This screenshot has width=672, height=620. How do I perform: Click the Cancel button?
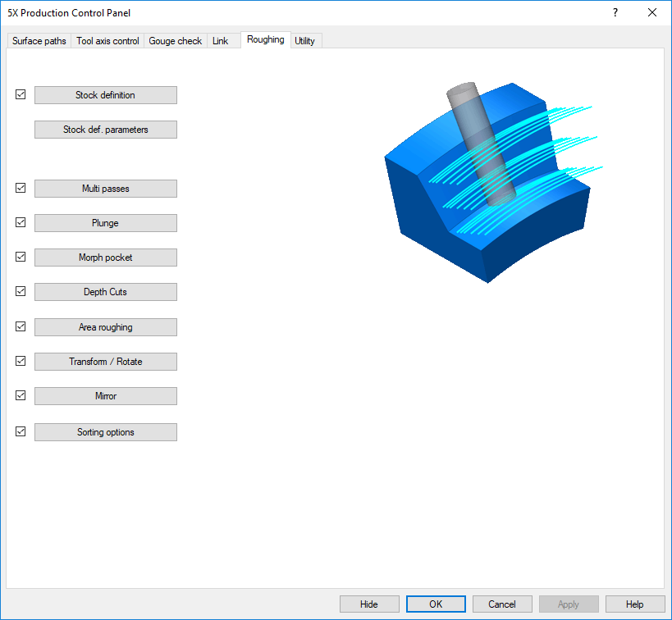point(501,604)
